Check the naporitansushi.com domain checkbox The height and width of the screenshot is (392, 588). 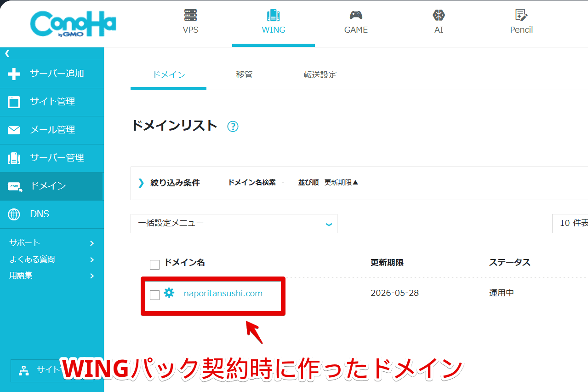pyautogui.click(x=154, y=295)
